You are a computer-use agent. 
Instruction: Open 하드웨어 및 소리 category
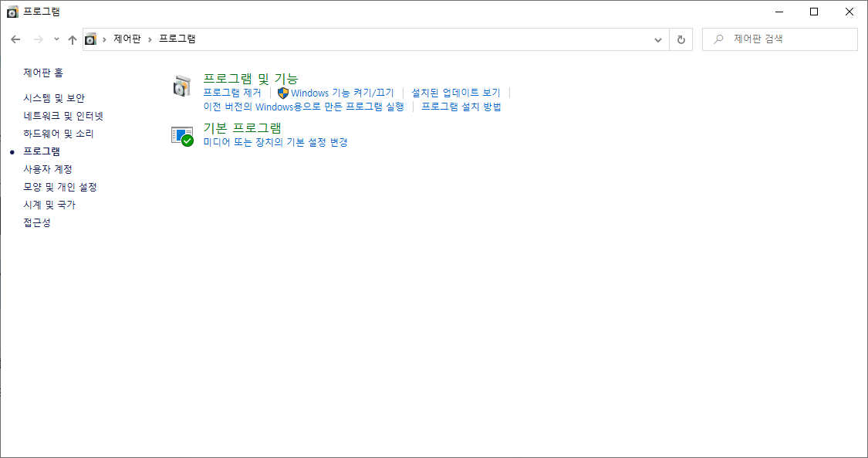pyautogui.click(x=58, y=134)
